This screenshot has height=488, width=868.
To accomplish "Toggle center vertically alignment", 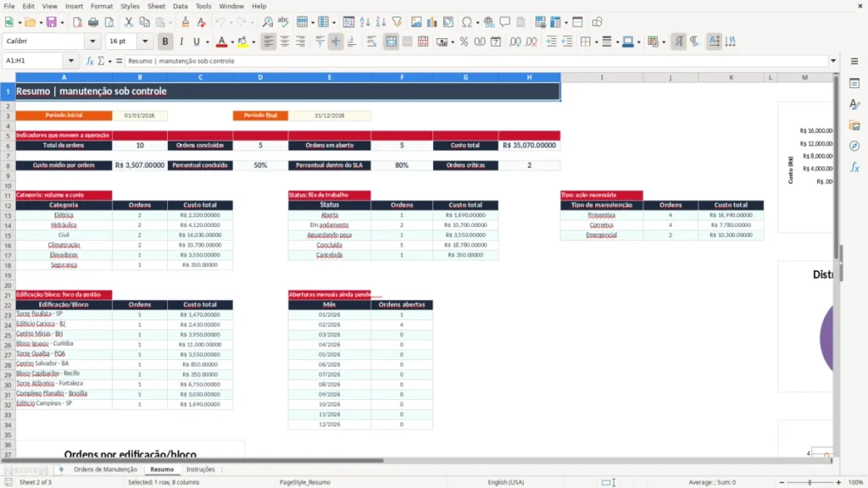I will [x=336, y=42].
